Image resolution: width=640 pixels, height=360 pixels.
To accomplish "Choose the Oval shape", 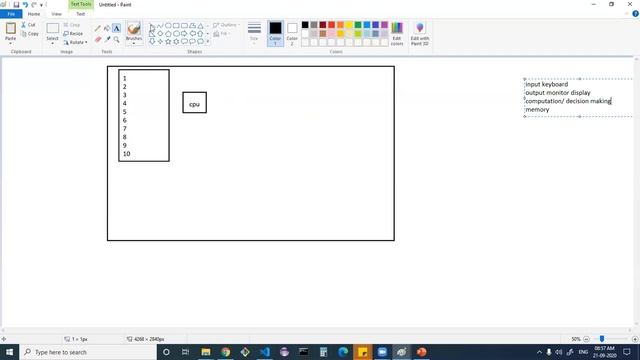I will click(168, 25).
